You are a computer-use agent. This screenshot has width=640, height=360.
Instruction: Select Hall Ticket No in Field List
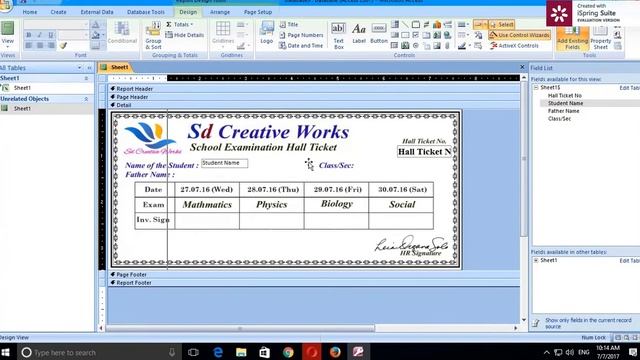tap(564, 96)
